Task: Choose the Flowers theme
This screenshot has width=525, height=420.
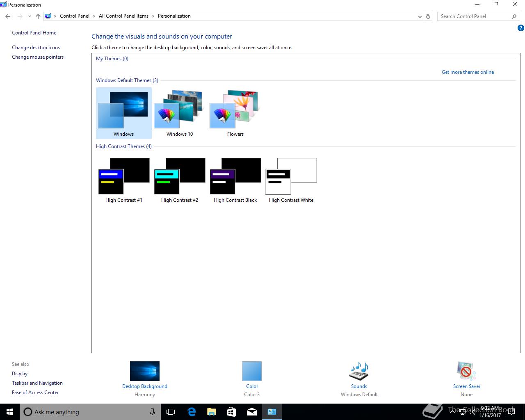Action: (235, 113)
